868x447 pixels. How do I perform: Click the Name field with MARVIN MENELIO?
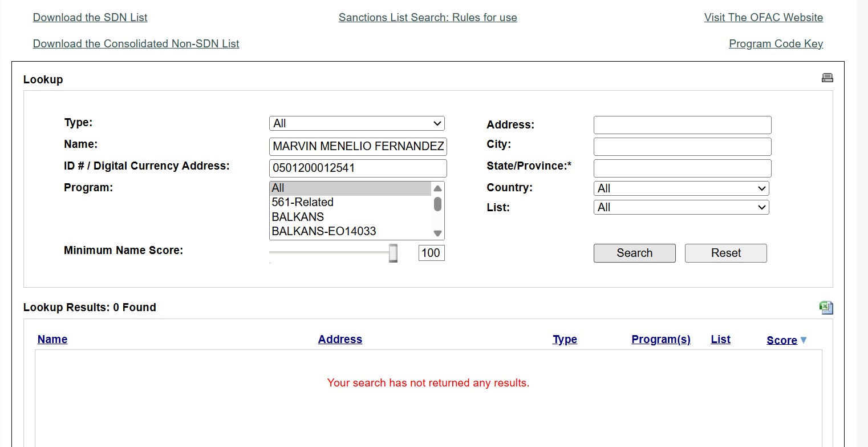(x=358, y=147)
